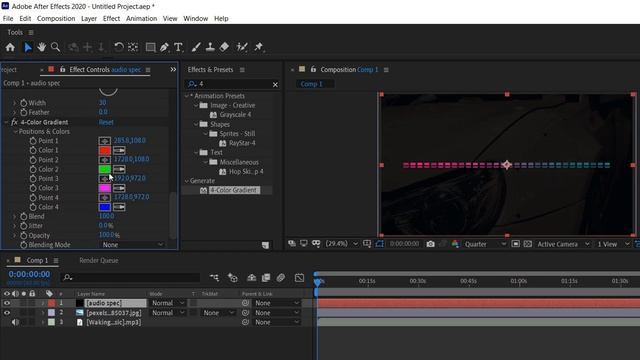This screenshot has height=360, width=640.
Task: Click Point 1 crosshair position picker
Action: [x=104, y=141]
